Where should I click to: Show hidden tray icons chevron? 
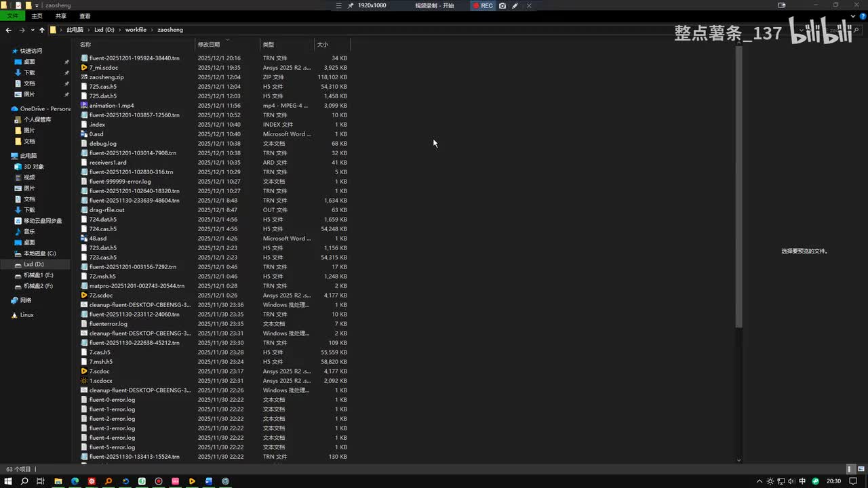point(759,481)
